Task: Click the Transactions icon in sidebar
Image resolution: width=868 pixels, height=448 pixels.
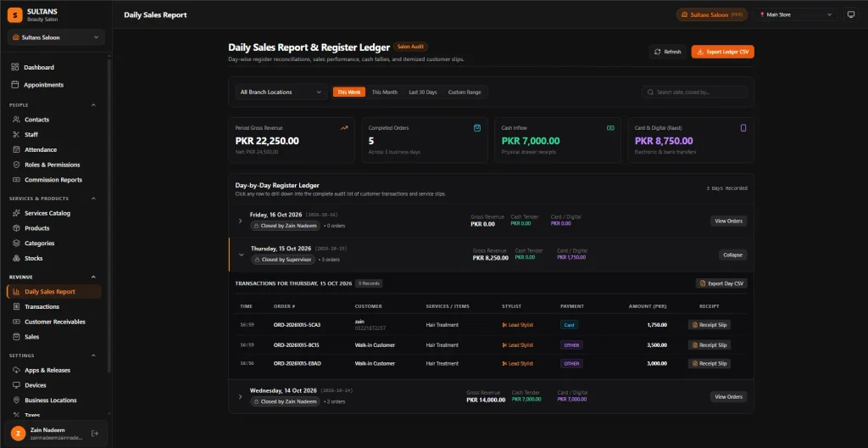Action: [15, 306]
